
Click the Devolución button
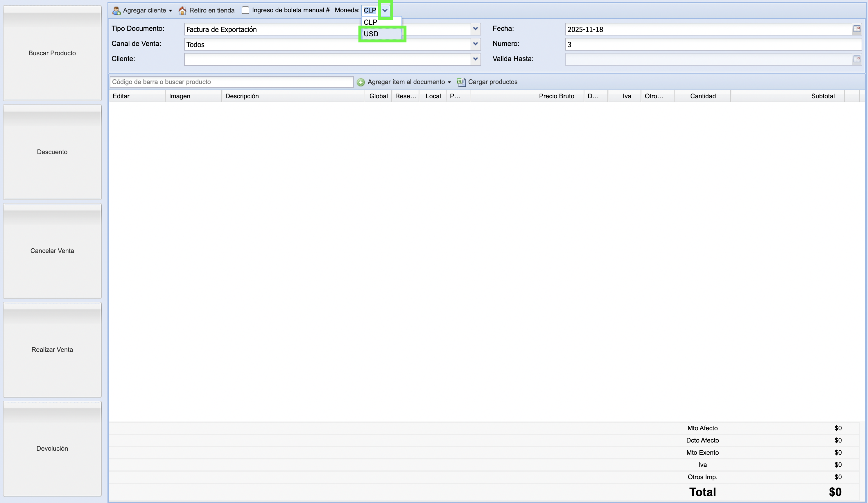click(x=52, y=449)
